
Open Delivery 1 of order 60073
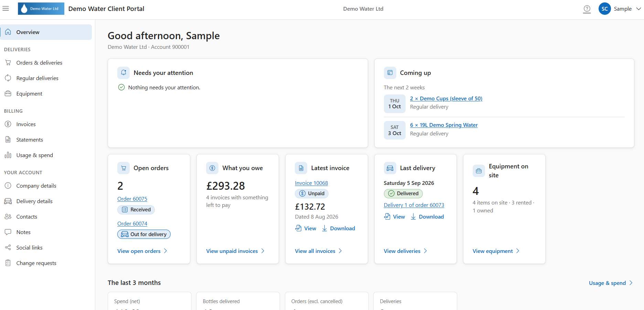tap(414, 205)
